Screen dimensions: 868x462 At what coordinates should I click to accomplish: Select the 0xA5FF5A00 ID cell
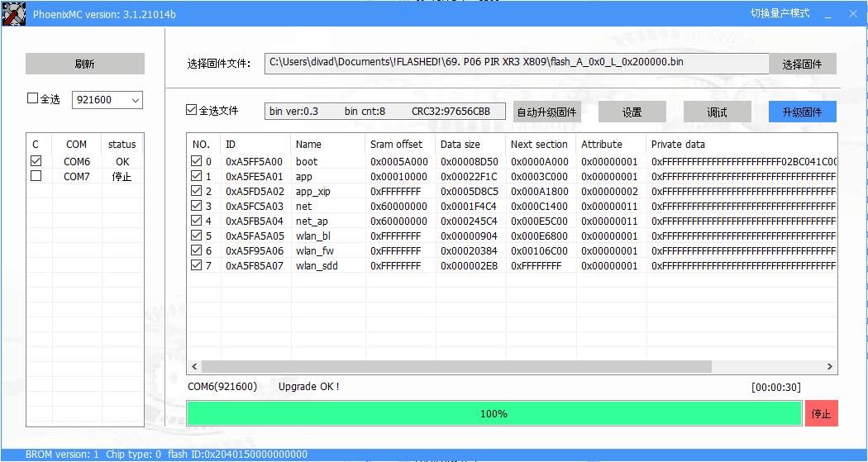point(254,161)
